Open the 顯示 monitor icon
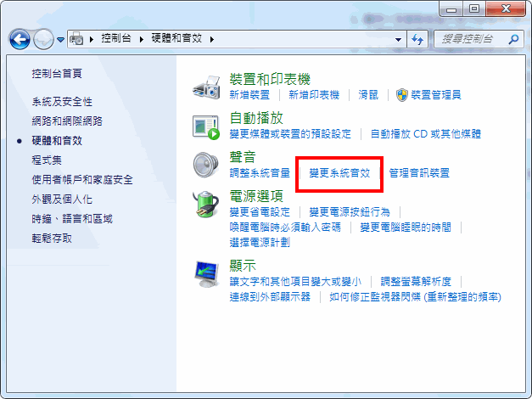This screenshot has width=532, height=399. tap(206, 274)
